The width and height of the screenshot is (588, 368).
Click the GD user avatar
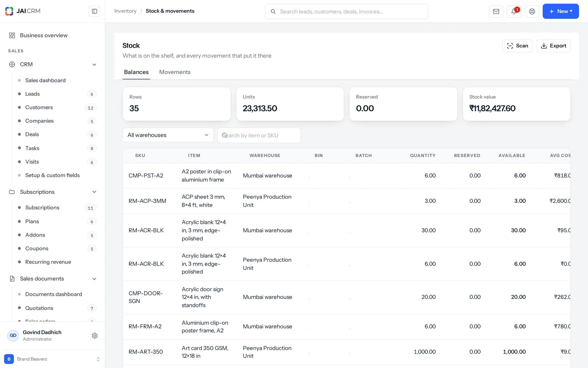click(13, 335)
